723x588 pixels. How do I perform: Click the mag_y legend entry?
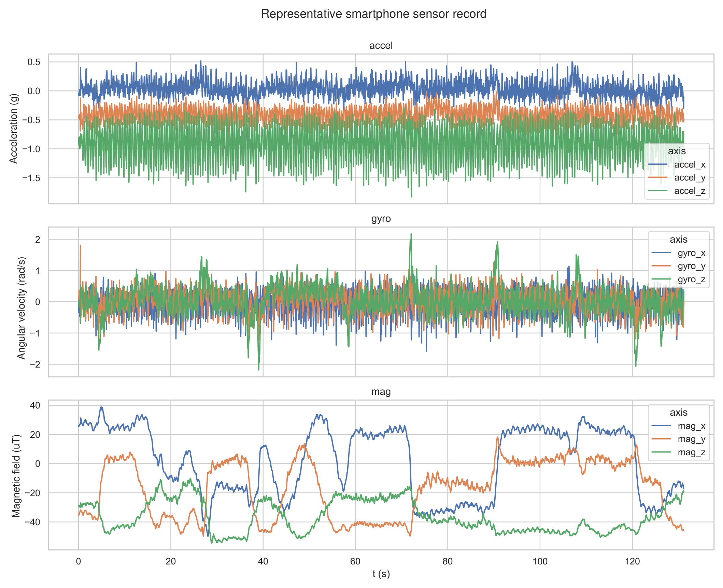(679, 439)
